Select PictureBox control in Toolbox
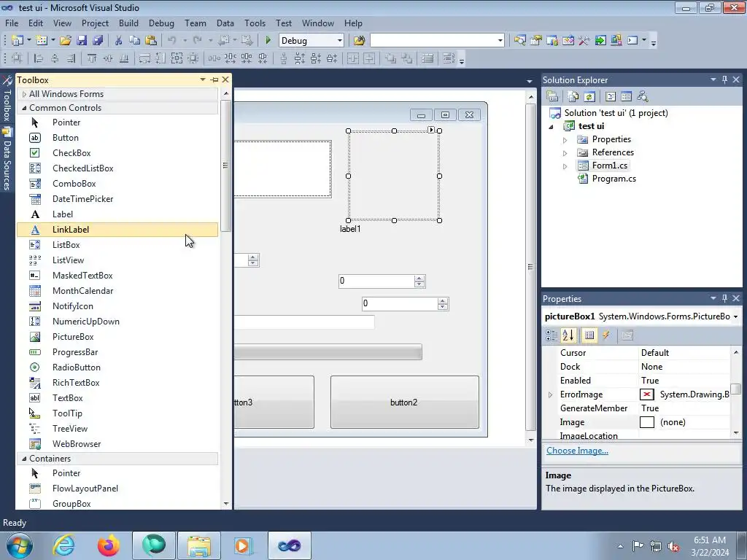The width and height of the screenshot is (747, 560). (117, 337)
